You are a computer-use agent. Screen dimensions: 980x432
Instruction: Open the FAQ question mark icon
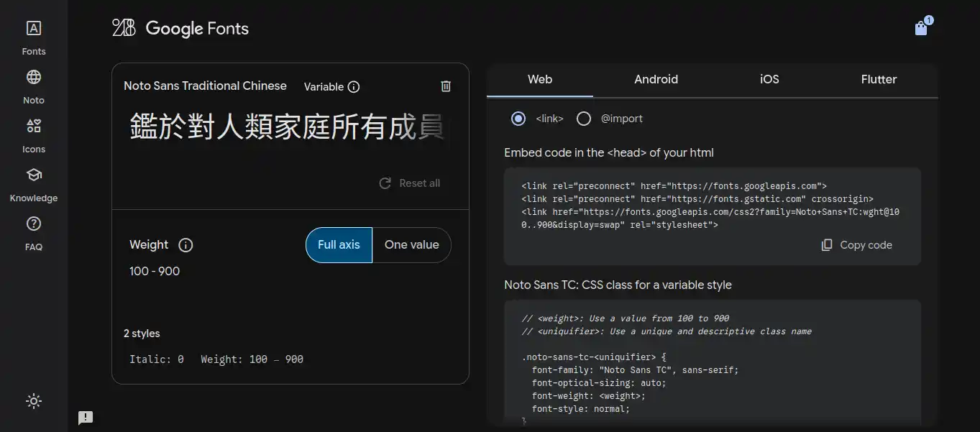coord(34,224)
